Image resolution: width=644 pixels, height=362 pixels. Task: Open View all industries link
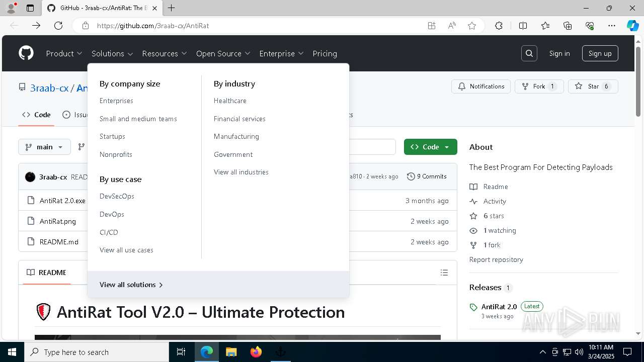(241, 172)
